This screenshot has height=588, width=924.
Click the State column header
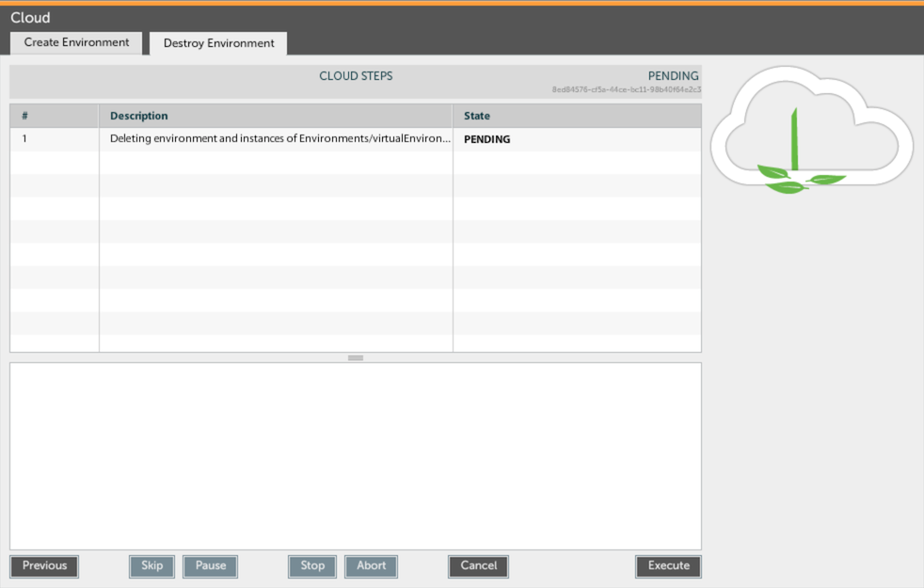576,116
